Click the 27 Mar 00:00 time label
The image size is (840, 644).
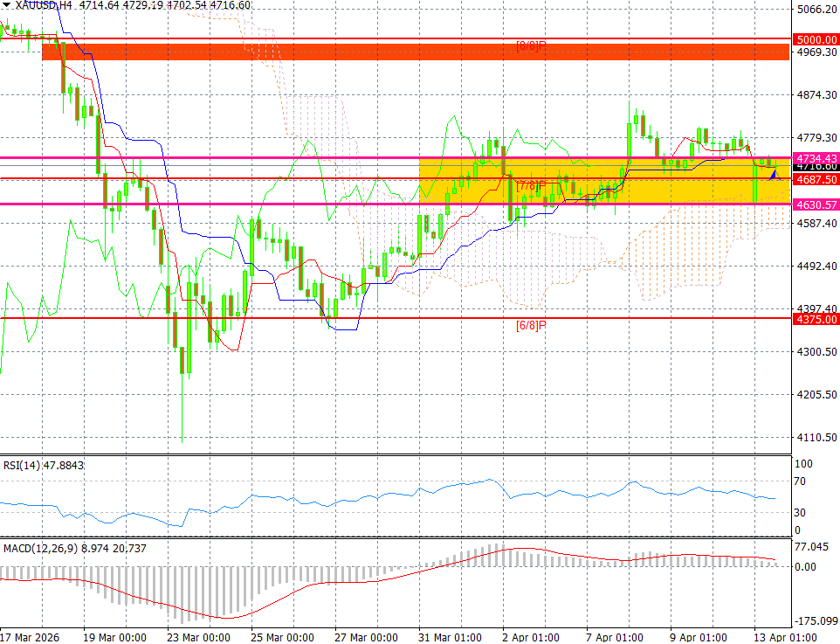point(367,638)
